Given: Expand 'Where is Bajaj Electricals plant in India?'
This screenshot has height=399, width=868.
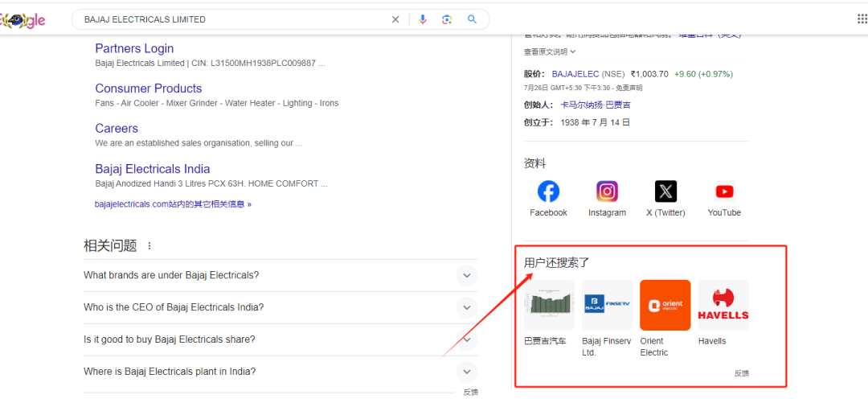Looking at the screenshot, I should pos(280,372).
